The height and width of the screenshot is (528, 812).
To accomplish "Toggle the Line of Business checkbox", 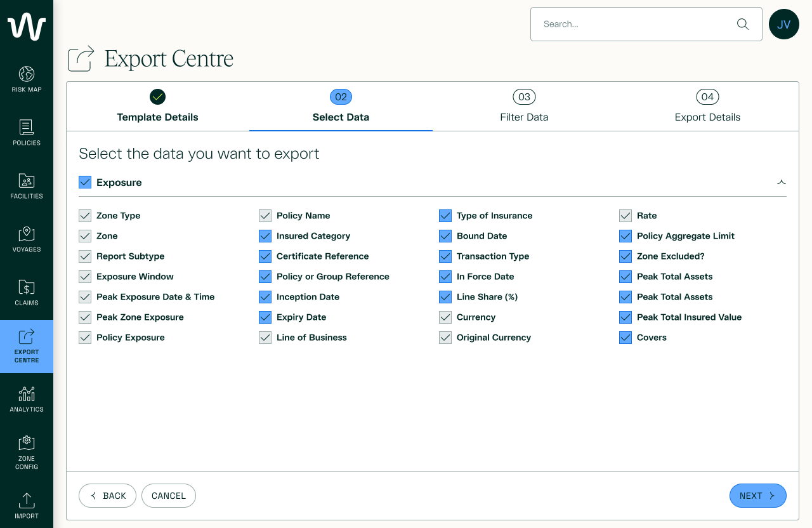I will [265, 338].
